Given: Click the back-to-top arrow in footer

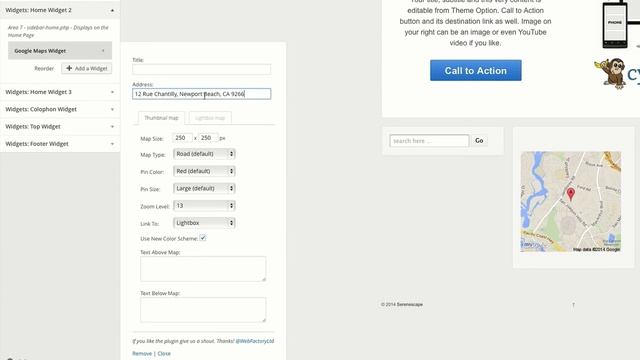Looking at the screenshot, I should coord(573,305).
